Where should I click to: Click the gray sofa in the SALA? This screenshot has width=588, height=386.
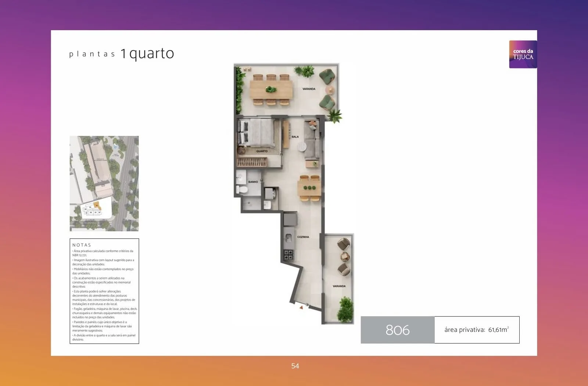tap(312, 141)
